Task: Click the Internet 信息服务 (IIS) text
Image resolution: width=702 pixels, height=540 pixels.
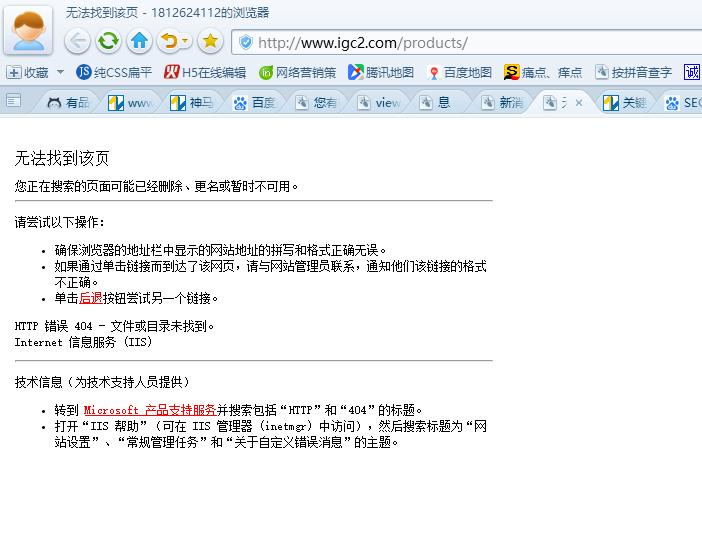Action: (x=84, y=342)
